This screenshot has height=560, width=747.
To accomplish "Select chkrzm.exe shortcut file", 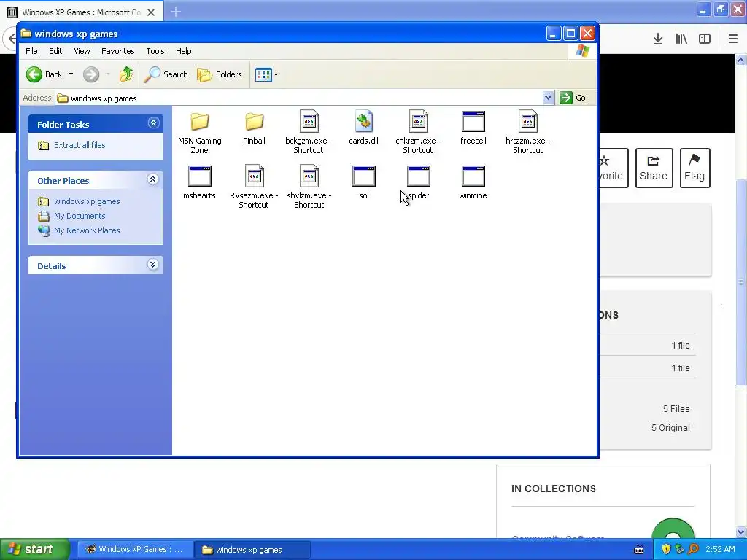I will [418, 133].
